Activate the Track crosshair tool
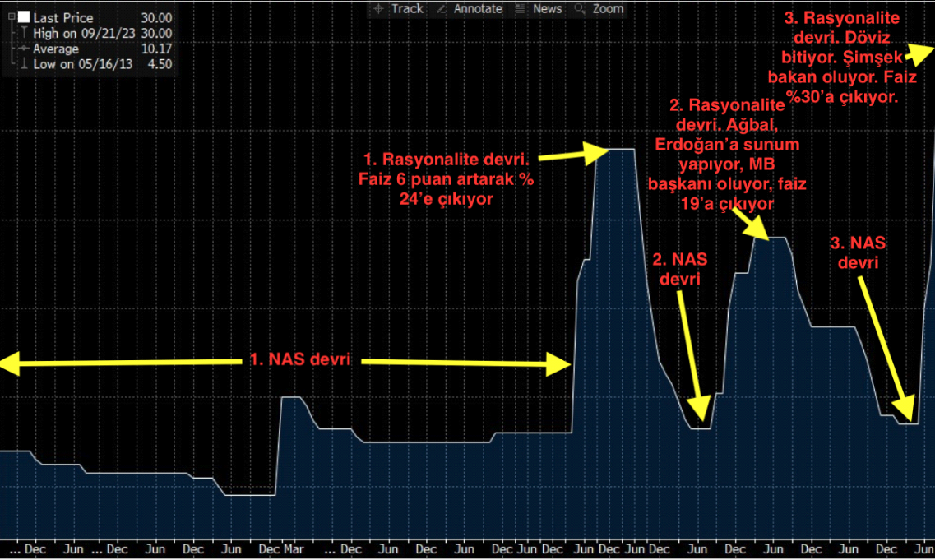 tap(398, 8)
